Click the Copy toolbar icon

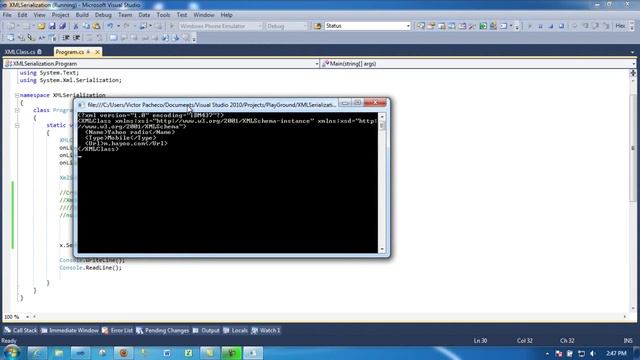point(86,26)
